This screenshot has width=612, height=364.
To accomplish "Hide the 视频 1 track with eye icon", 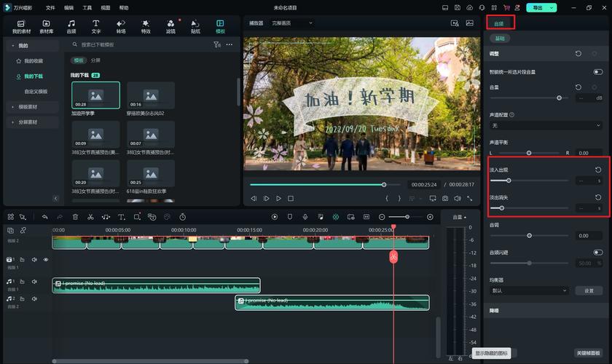I will (46, 259).
